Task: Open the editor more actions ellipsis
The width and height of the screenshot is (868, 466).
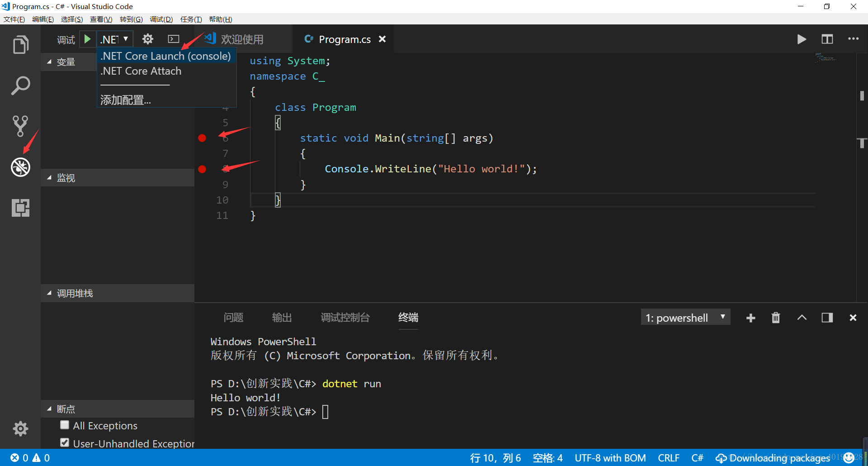Action: click(x=853, y=39)
